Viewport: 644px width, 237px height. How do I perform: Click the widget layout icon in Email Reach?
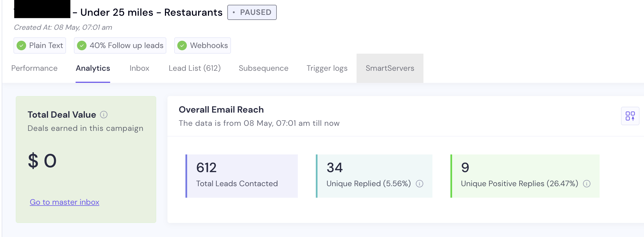pos(630,116)
